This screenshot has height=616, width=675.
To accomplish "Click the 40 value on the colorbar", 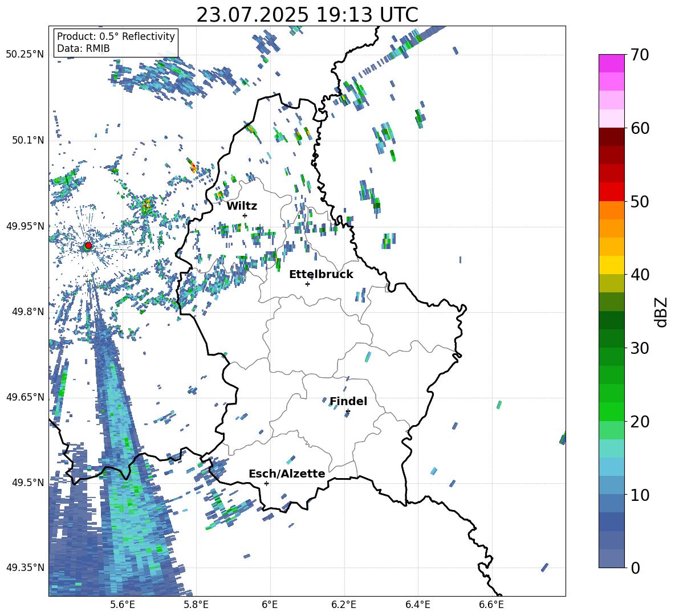I will pyautogui.click(x=639, y=275).
